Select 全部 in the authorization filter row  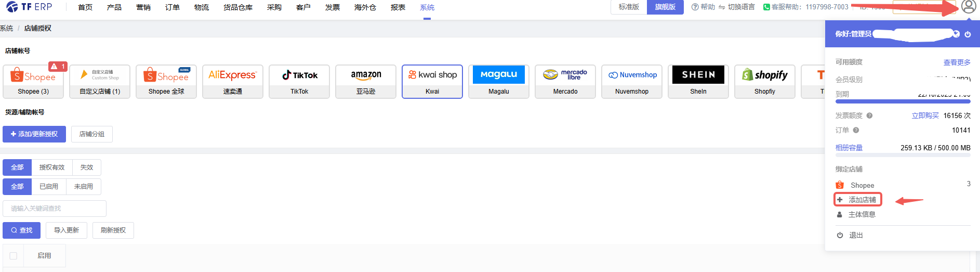point(17,167)
